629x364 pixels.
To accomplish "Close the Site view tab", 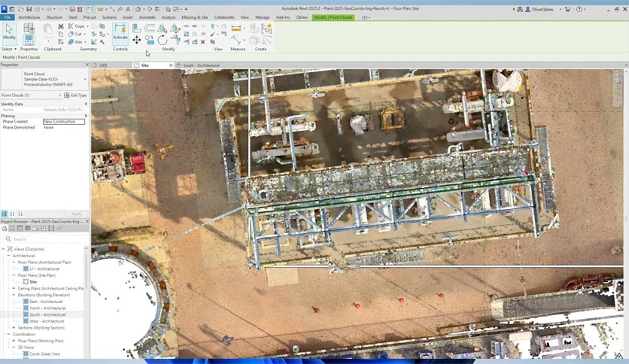I will (x=171, y=65).
